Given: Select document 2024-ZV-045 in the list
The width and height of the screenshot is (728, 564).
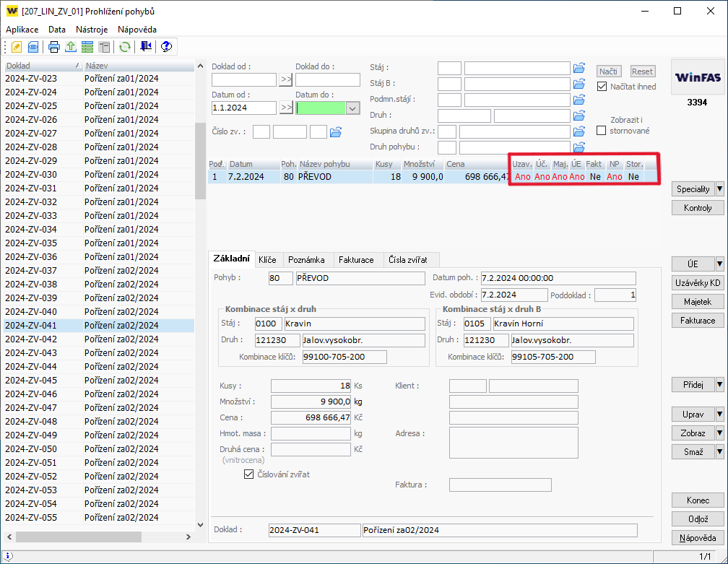Looking at the screenshot, I should pyautogui.click(x=31, y=381).
